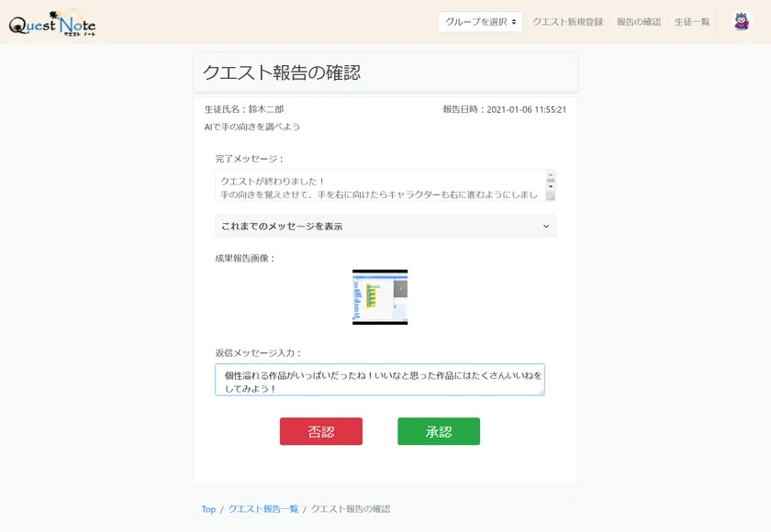
Task: Open 報告の確認 from the navigation bar
Action: pyautogui.click(x=638, y=22)
